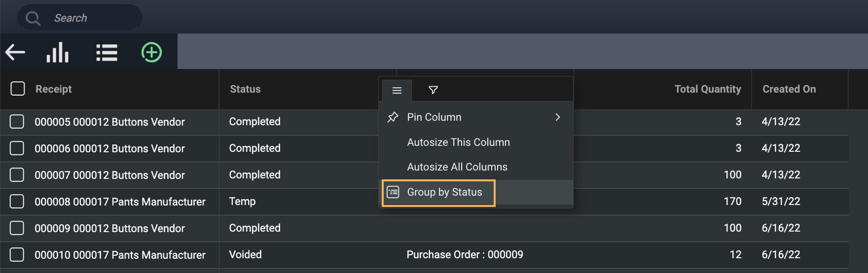Select Group by Status menu option
The height and width of the screenshot is (273, 868).
444,192
